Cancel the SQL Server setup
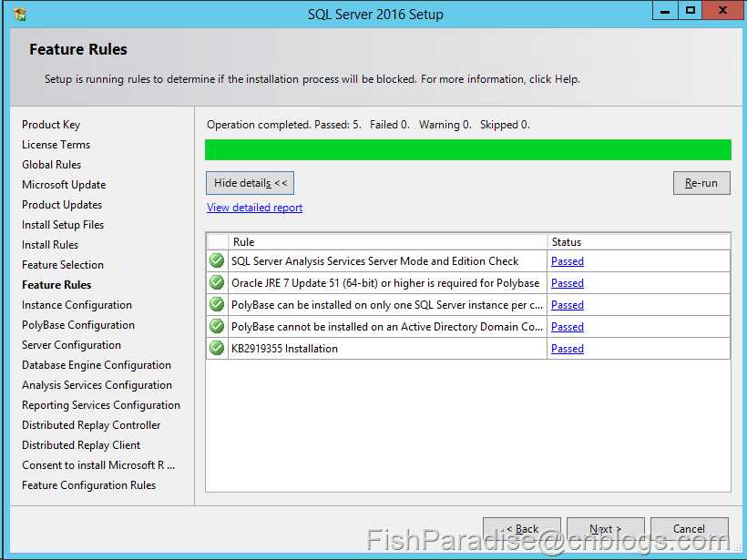This screenshot has height=560, width=747. click(689, 528)
